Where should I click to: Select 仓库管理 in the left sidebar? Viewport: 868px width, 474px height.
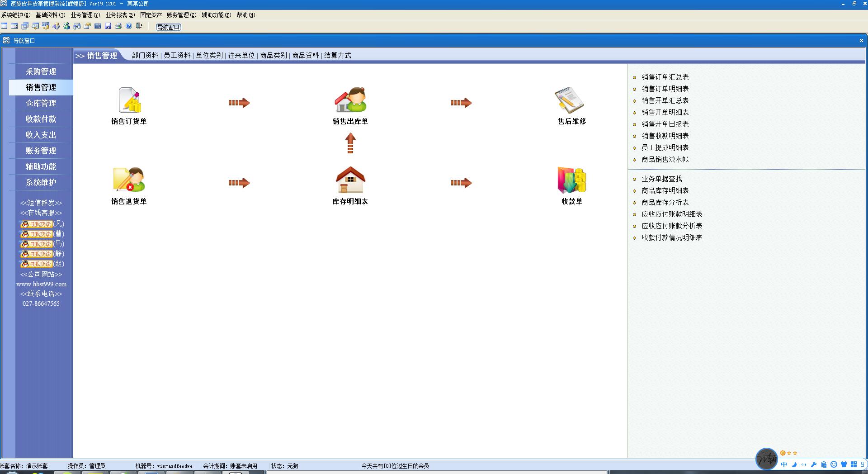[x=41, y=103]
